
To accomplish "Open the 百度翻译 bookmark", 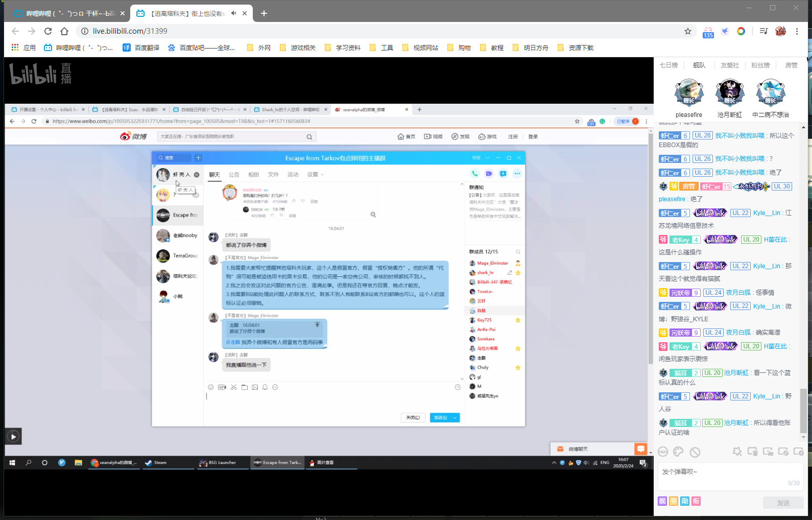I will coord(141,48).
